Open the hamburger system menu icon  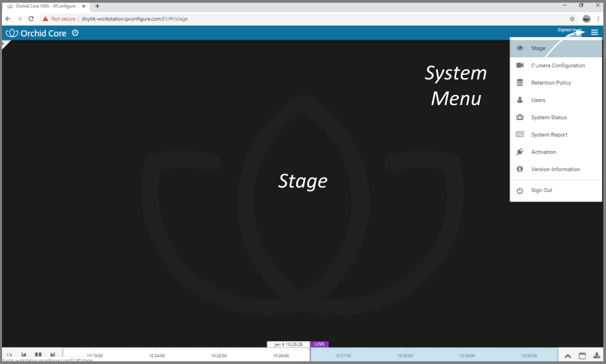tap(595, 33)
